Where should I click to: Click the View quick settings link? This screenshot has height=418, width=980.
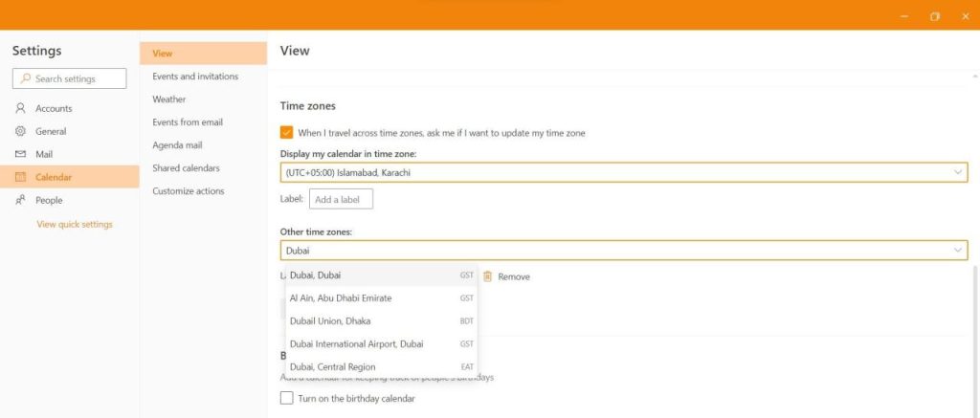coord(75,225)
